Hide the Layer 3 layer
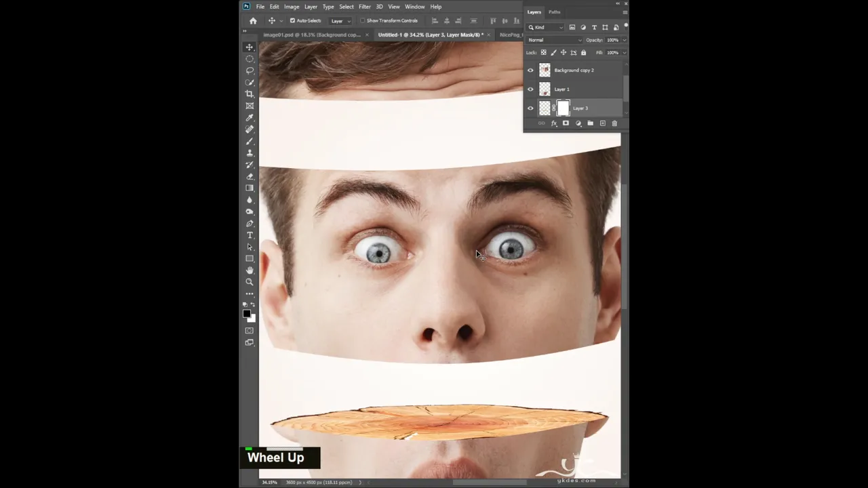The image size is (868, 488). pyautogui.click(x=530, y=108)
